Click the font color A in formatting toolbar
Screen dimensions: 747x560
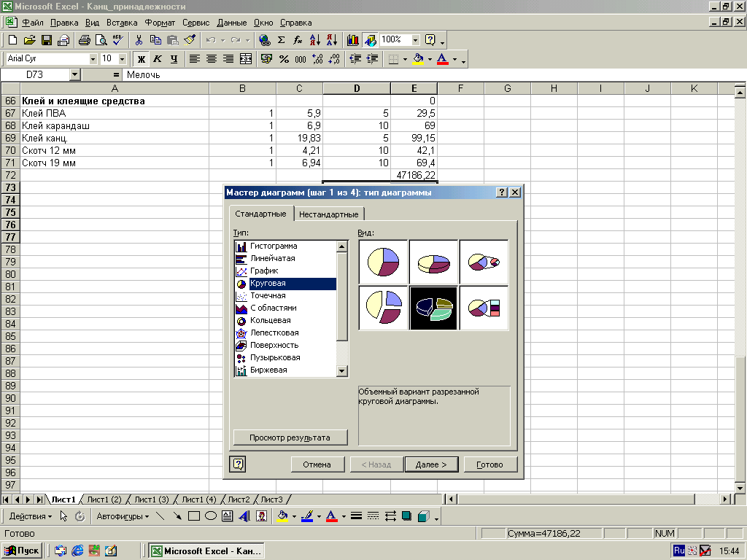(443, 59)
